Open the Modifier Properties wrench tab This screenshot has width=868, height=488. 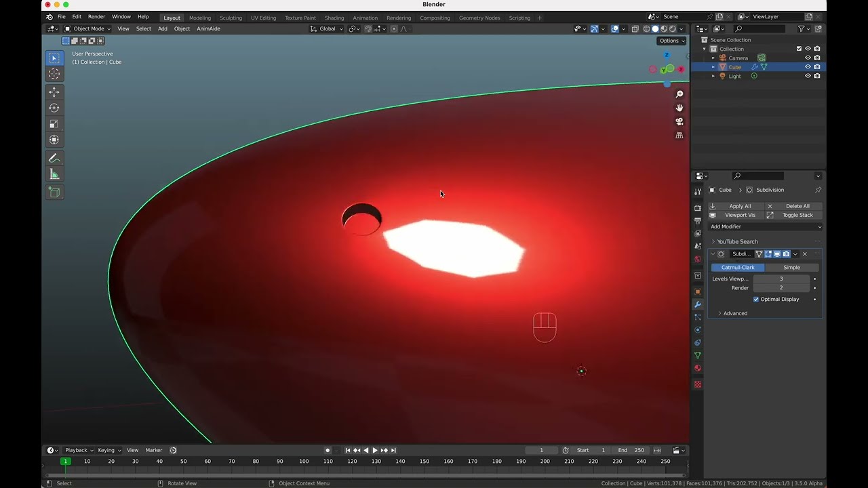[697, 304]
